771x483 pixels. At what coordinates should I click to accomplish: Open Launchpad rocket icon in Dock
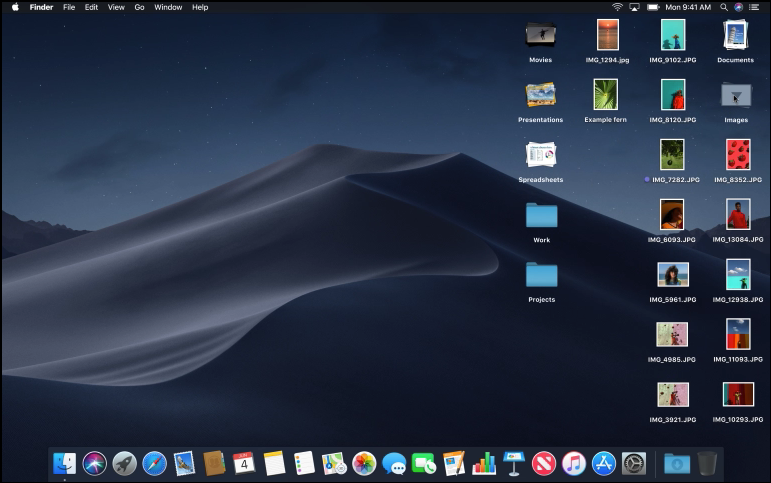tap(124, 463)
